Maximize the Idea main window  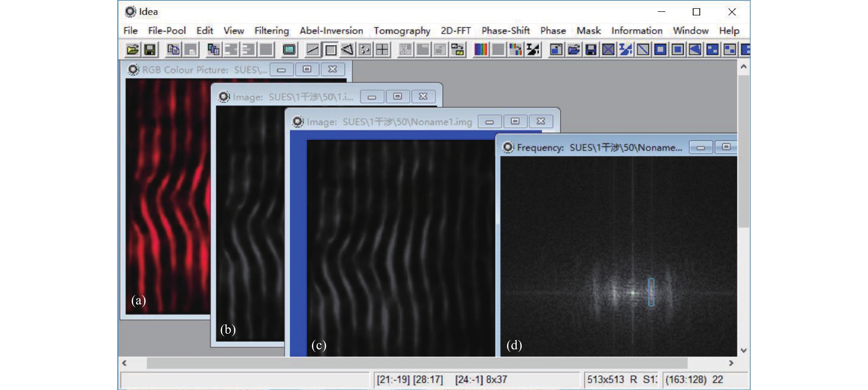point(697,12)
